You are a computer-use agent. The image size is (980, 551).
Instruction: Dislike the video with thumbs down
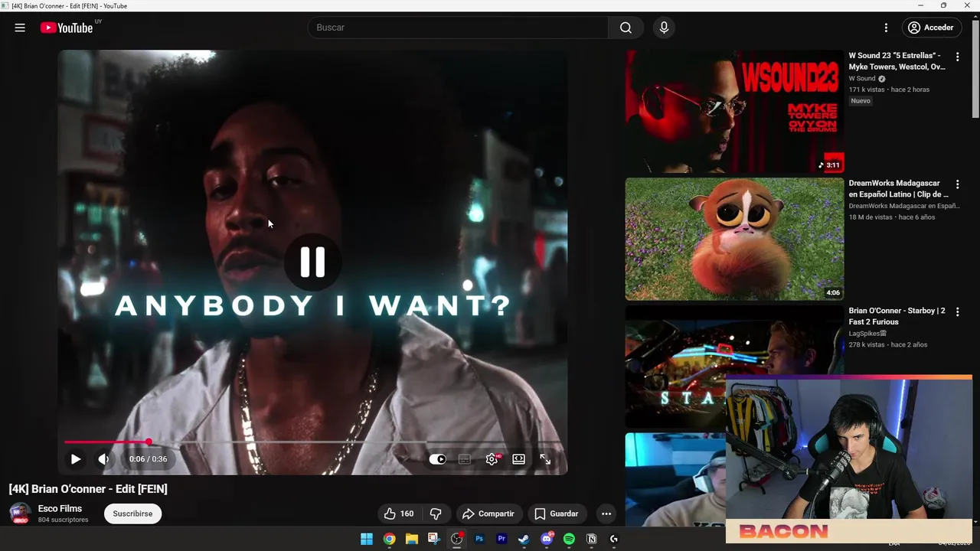[436, 514]
